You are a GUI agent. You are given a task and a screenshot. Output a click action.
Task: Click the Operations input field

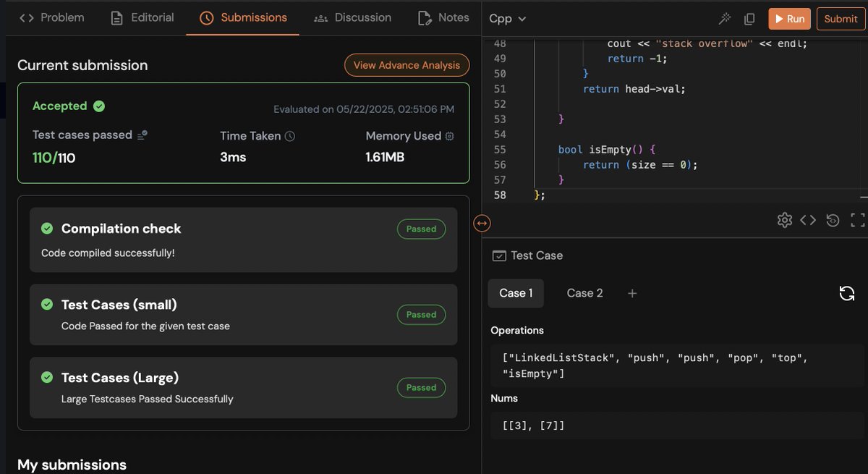(x=678, y=365)
